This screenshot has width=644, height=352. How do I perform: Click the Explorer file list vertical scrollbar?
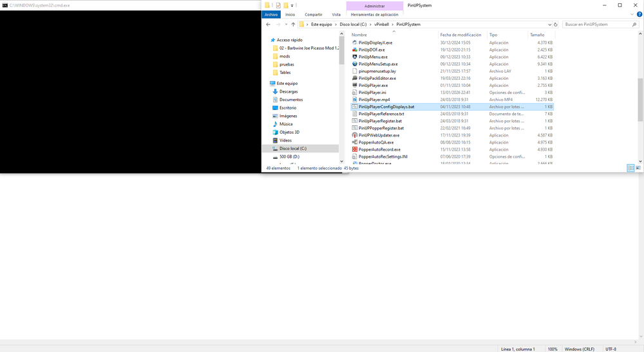640,100
